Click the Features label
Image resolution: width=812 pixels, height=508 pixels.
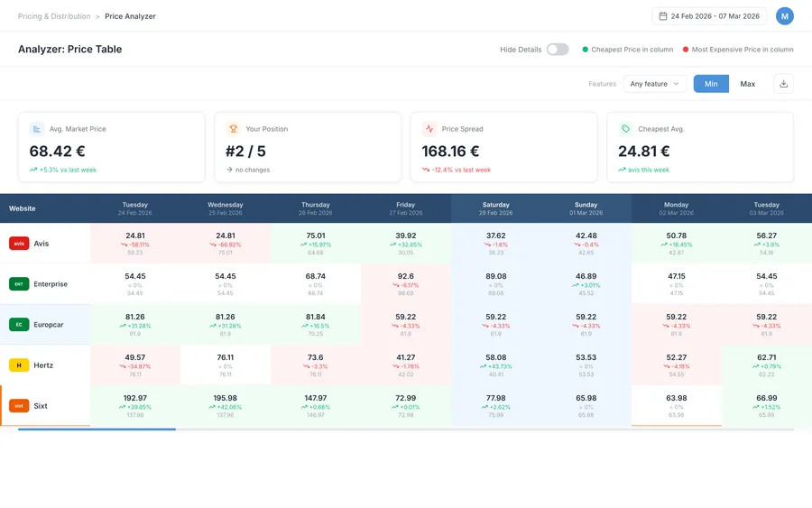click(603, 84)
